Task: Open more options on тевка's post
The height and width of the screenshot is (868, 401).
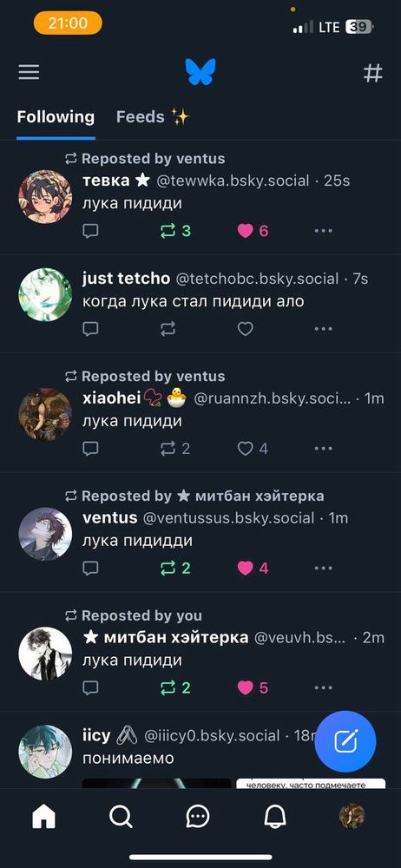Action: tap(324, 231)
